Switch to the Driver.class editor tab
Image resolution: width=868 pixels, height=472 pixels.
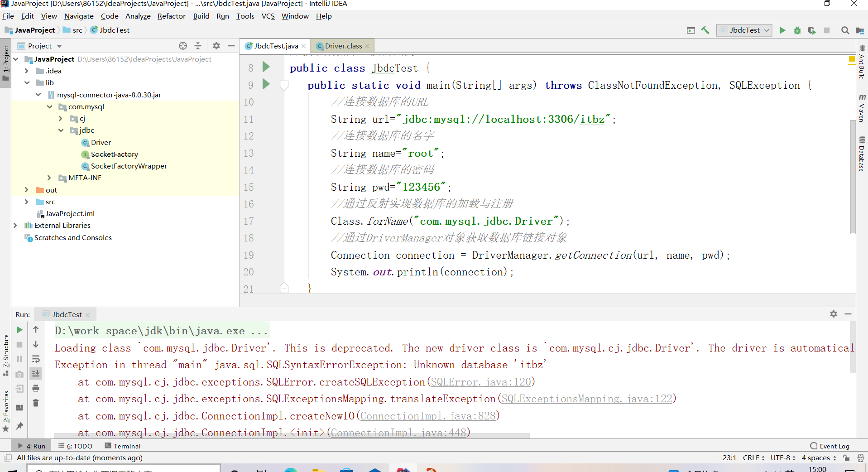[343, 46]
